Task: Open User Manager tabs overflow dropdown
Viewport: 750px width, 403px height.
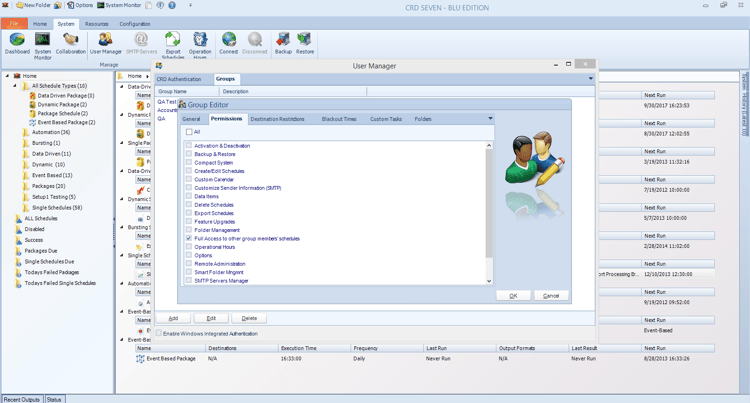Action: 591,78
